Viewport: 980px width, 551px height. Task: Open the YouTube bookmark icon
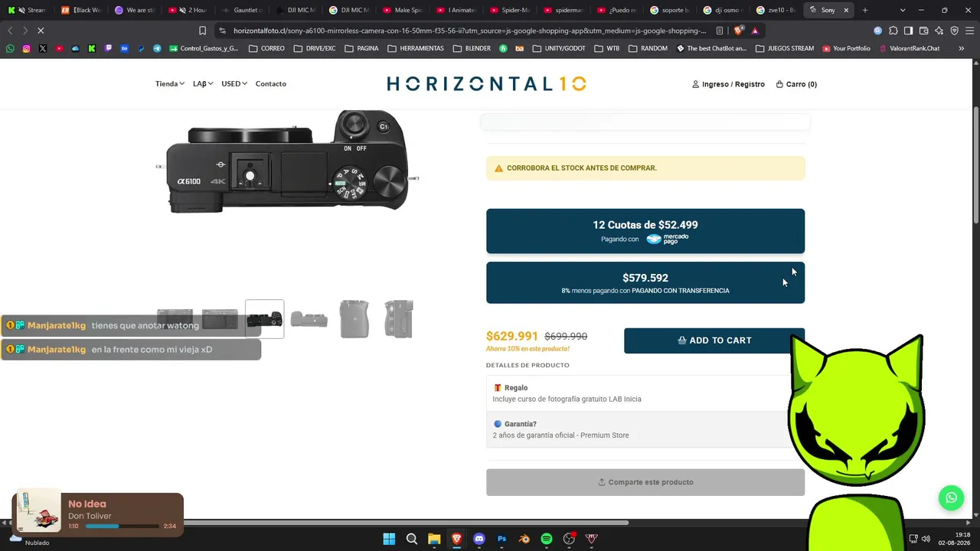59,48
